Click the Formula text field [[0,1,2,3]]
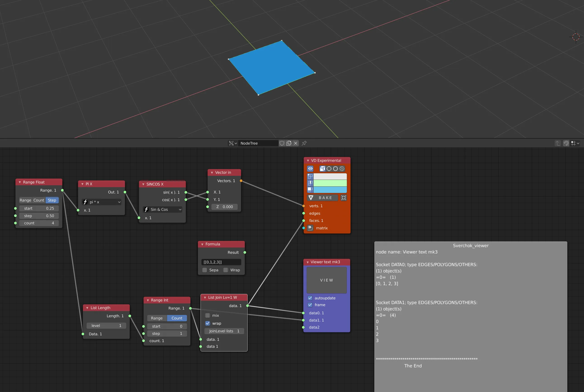The height and width of the screenshot is (392, 584). (x=221, y=262)
